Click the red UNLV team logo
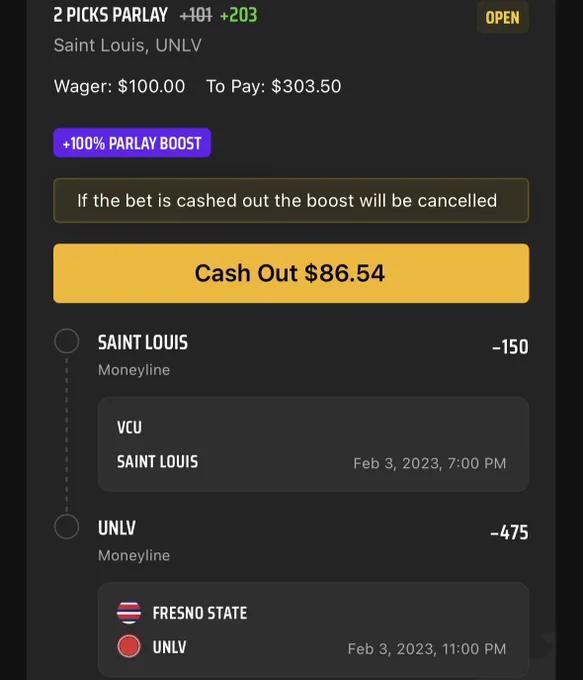 coord(129,646)
